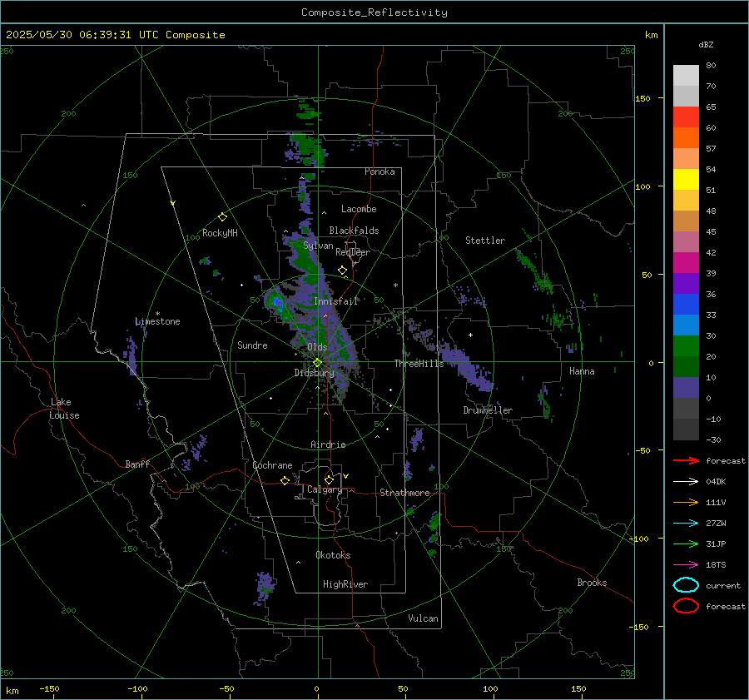Click the magenta swatch between 42 and 39 dBZ

(x=686, y=263)
